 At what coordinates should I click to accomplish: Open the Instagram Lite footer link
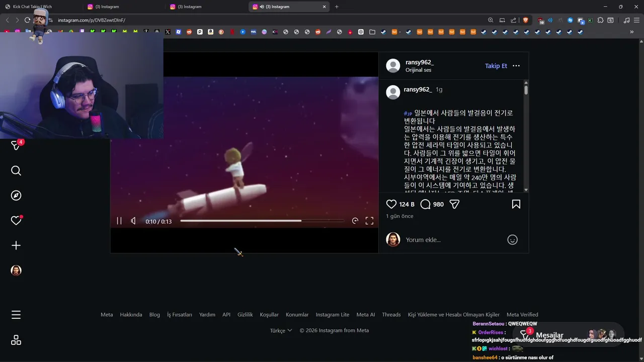click(332, 315)
